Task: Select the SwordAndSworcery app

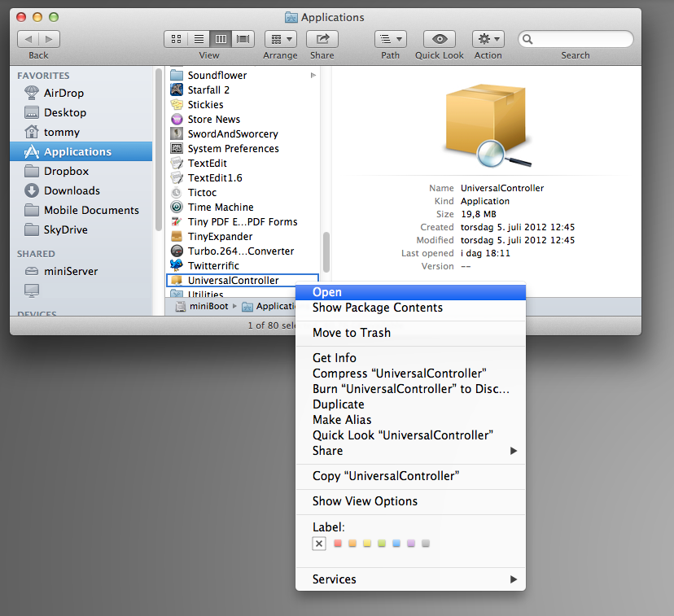Action: click(x=243, y=133)
